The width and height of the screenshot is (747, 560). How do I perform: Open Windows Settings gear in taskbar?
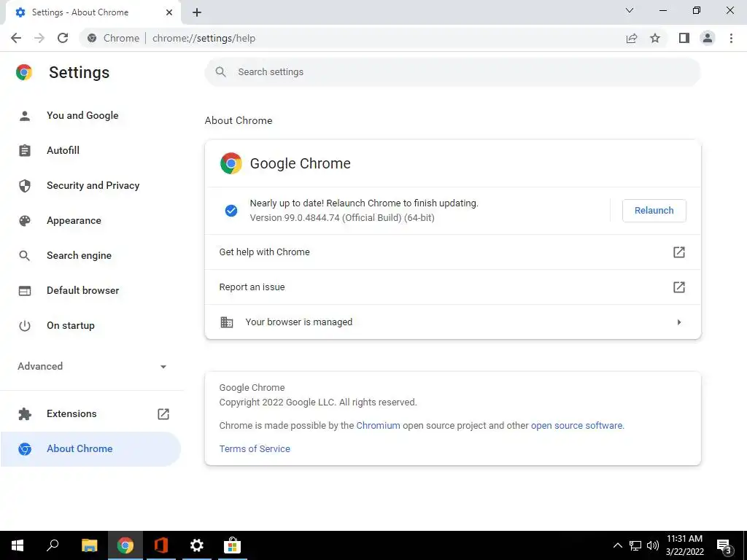coord(197,545)
